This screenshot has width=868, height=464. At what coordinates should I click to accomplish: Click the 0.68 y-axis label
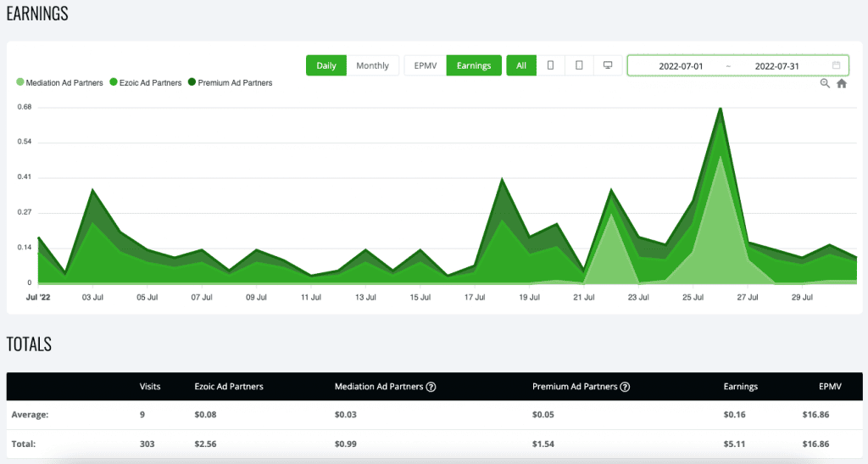point(25,107)
